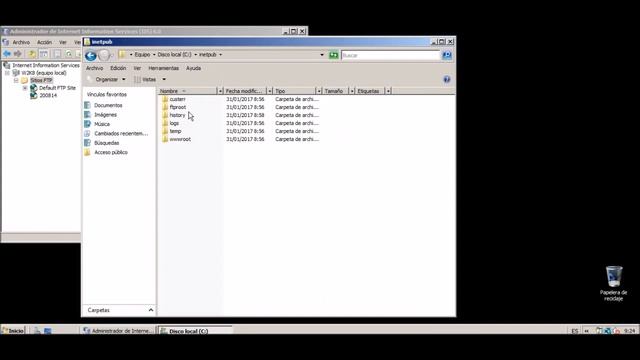The height and width of the screenshot is (360, 640).
Task: Sort by the Etiquetas column header
Action: (x=371, y=91)
